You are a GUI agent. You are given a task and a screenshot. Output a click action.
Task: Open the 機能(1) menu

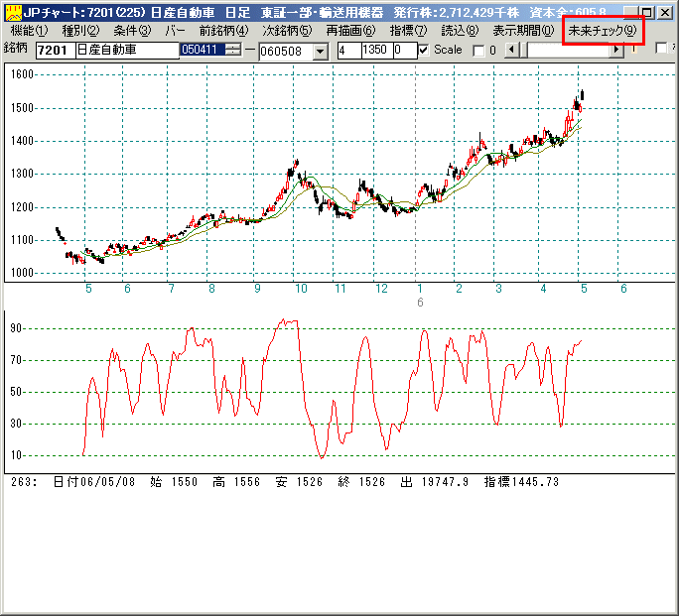click(x=29, y=31)
